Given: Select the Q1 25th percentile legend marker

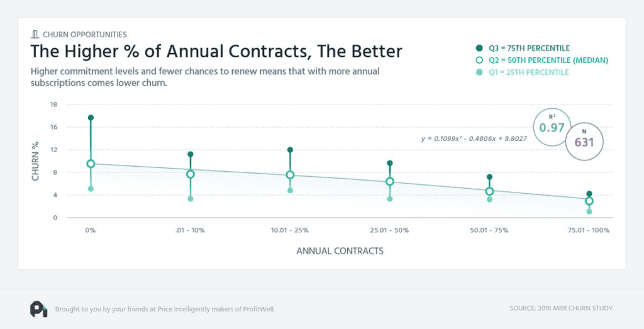Looking at the screenshot, I should [x=479, y=72].
